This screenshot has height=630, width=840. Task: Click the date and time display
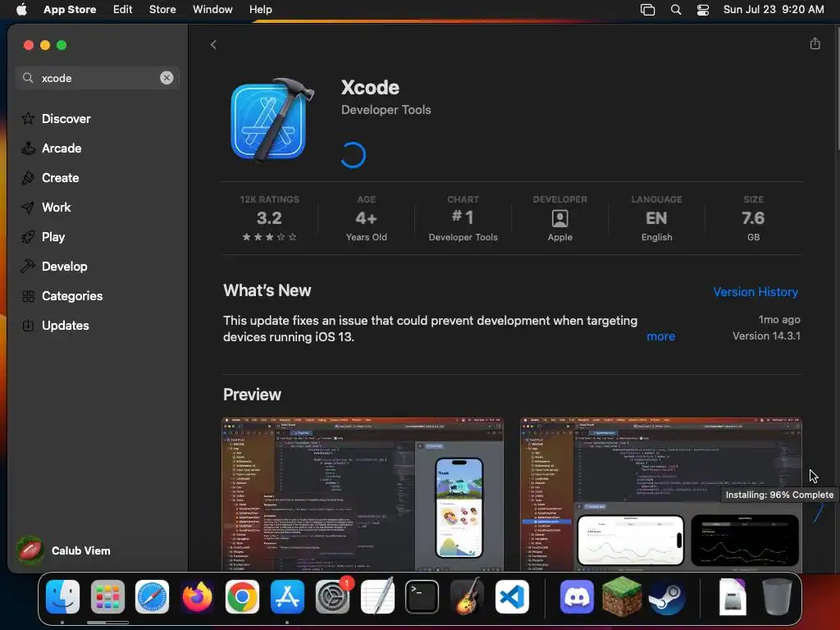[774, 9]
